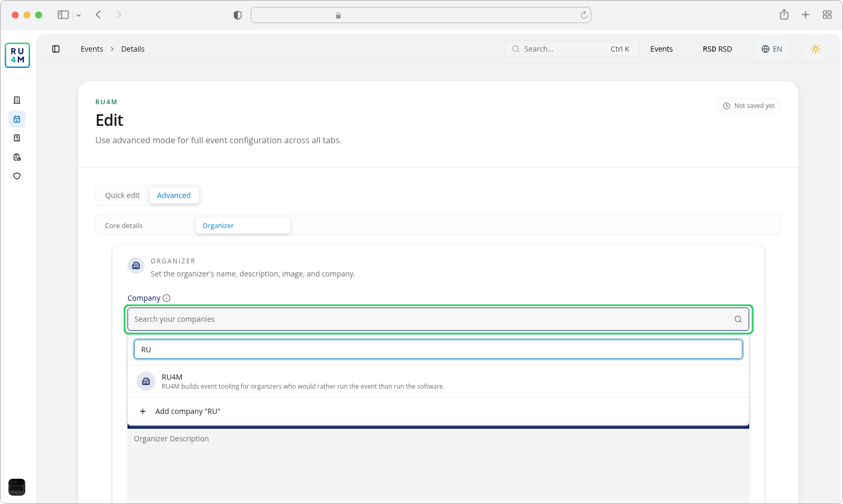Screen dimensions: 843x504
Task: Select the Advanced mode tab
Action: point(174,195)
